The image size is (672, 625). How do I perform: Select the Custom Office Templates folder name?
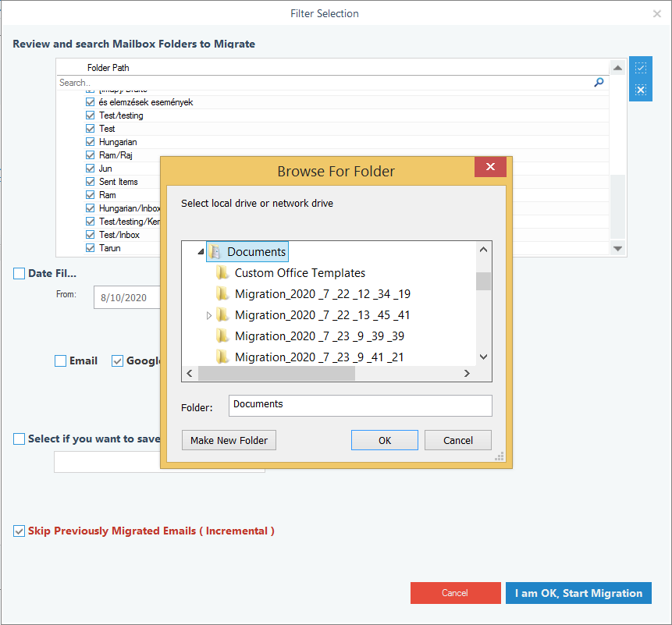point(300,273)
